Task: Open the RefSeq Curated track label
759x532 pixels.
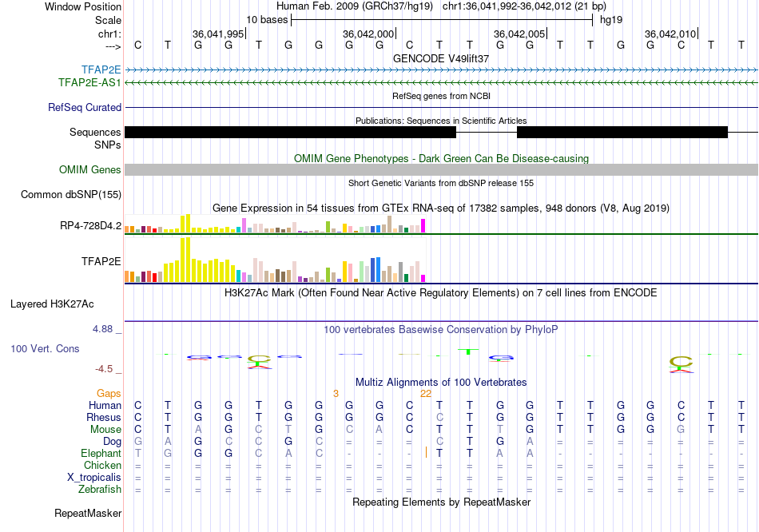Action: 85,107
